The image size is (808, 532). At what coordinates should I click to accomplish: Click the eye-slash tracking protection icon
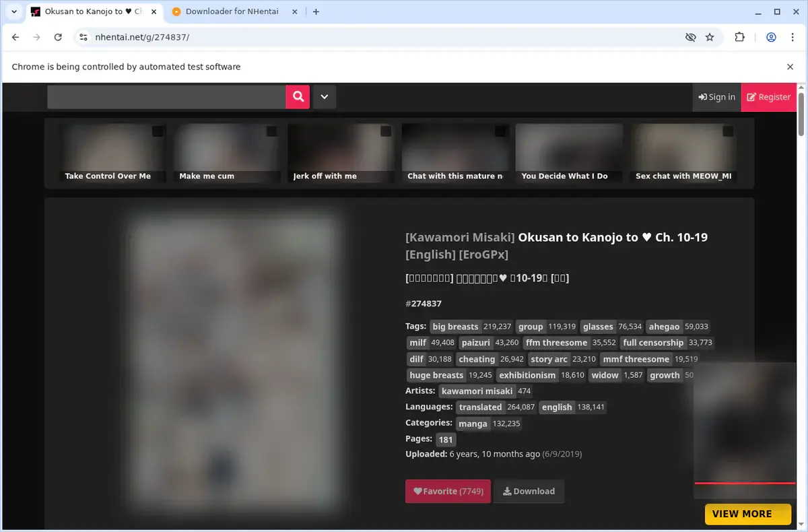(x=690, y=37)
